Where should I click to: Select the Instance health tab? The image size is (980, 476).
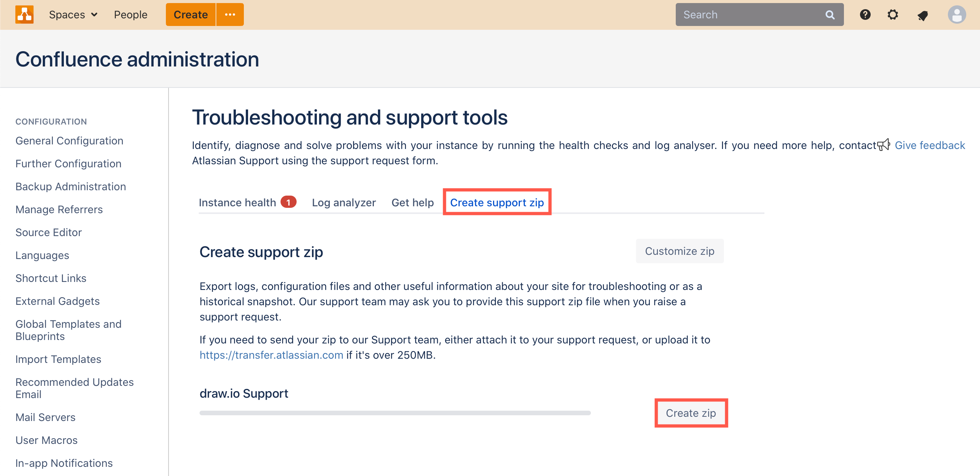[237, 202]
